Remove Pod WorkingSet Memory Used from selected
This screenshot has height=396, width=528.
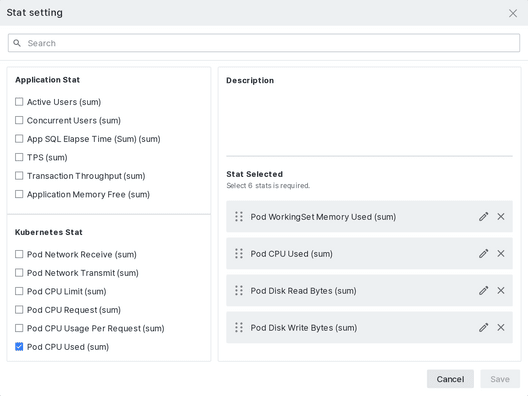501,217
